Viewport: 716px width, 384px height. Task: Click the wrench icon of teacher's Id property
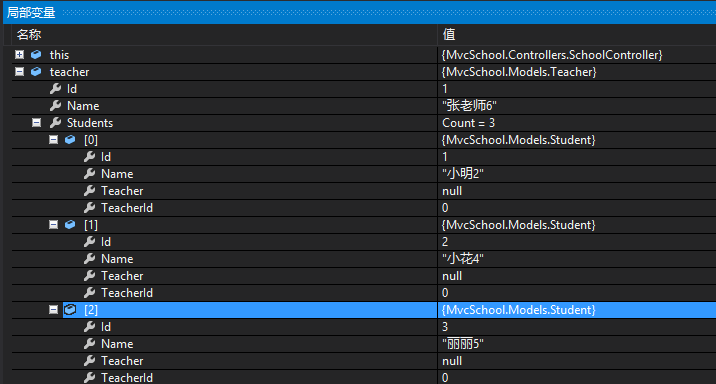[x=56, y=89]
